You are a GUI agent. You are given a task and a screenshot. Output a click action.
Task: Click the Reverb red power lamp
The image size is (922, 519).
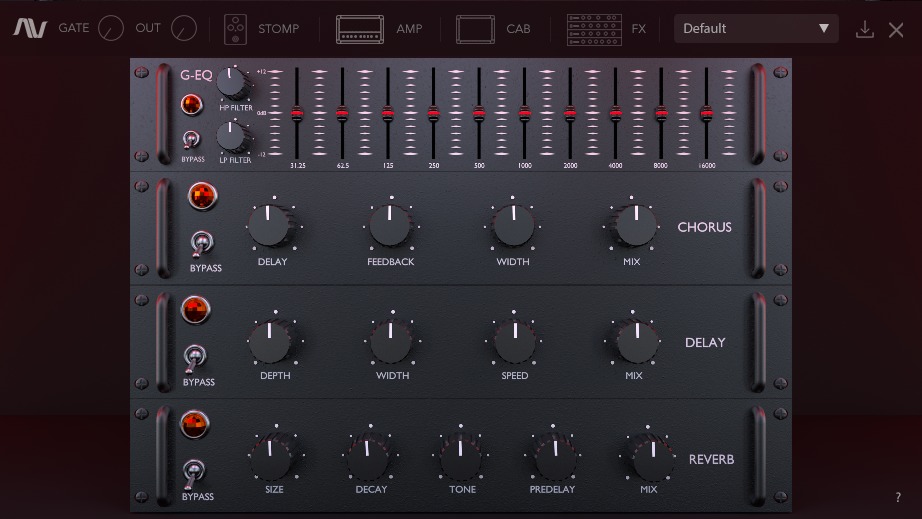(x=194, y=424)
